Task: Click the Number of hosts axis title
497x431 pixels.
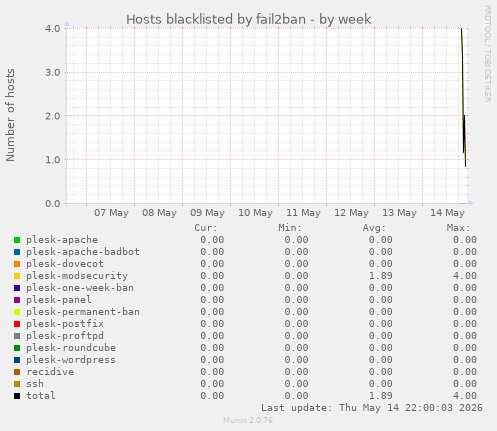Action: tap(10, 115)
